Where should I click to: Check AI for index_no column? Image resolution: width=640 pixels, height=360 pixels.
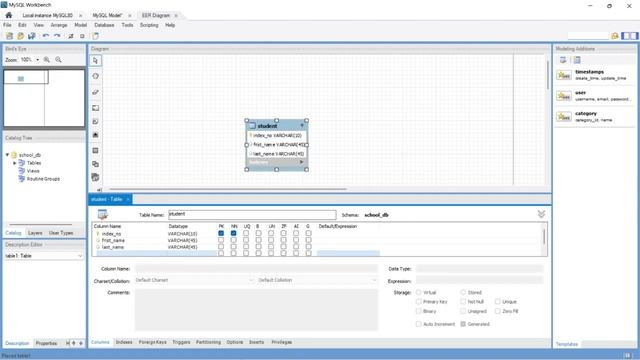pos(296,233)
